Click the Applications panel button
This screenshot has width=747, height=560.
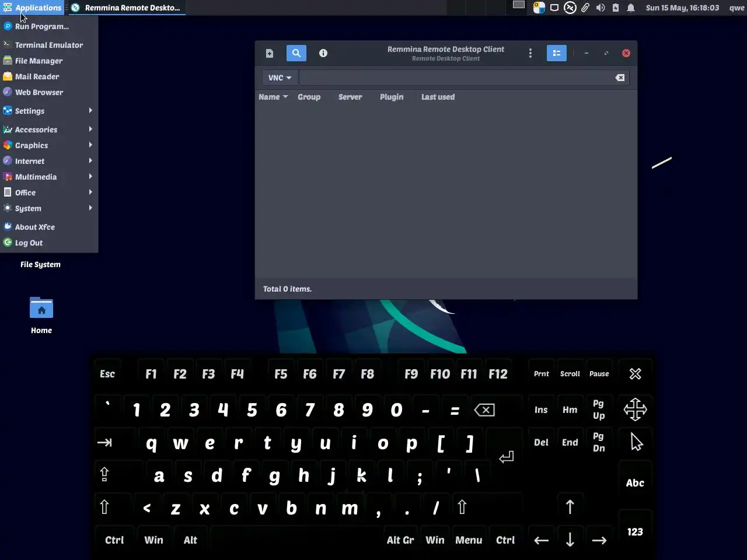32,8
